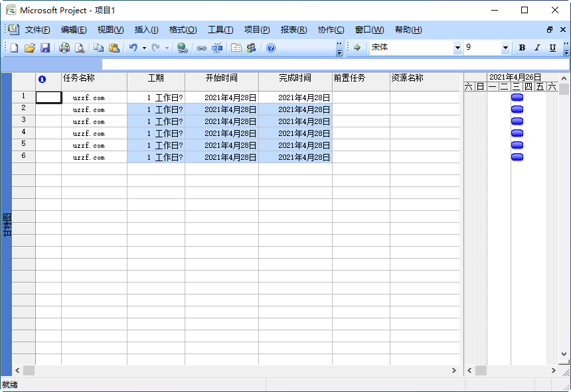Create a new blank project file
This screenshot has width=571, height=392.
15,48
